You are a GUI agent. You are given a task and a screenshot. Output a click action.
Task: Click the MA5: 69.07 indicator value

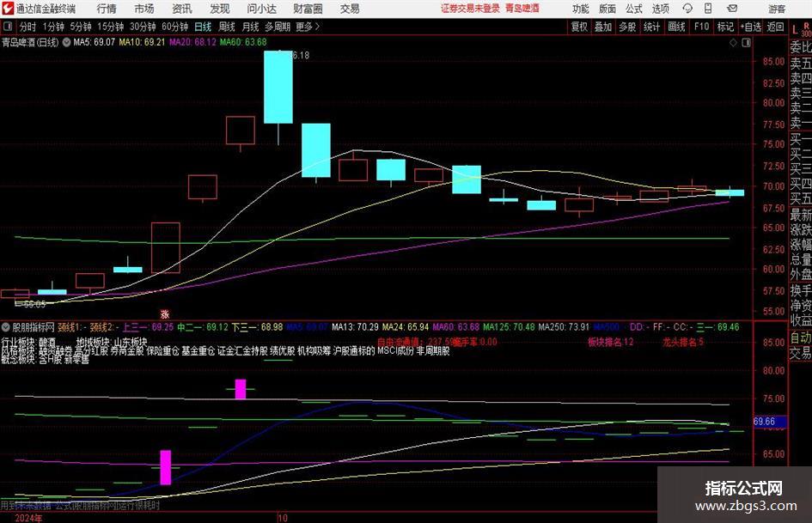point(94,42)
